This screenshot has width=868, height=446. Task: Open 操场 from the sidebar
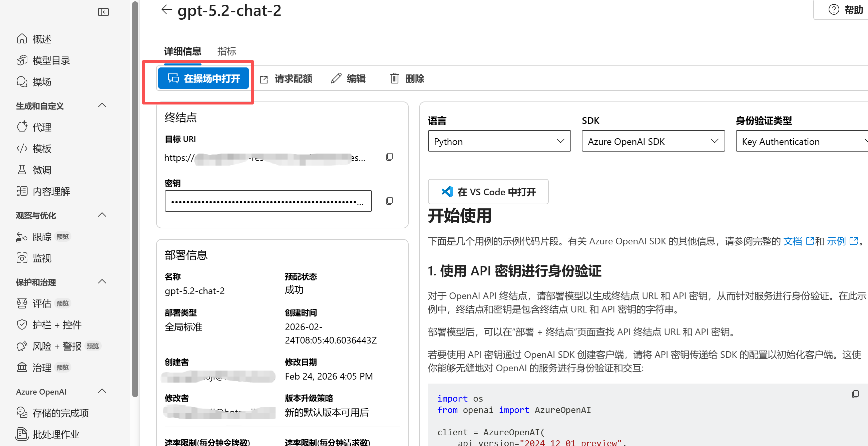[x=42, y=82]
